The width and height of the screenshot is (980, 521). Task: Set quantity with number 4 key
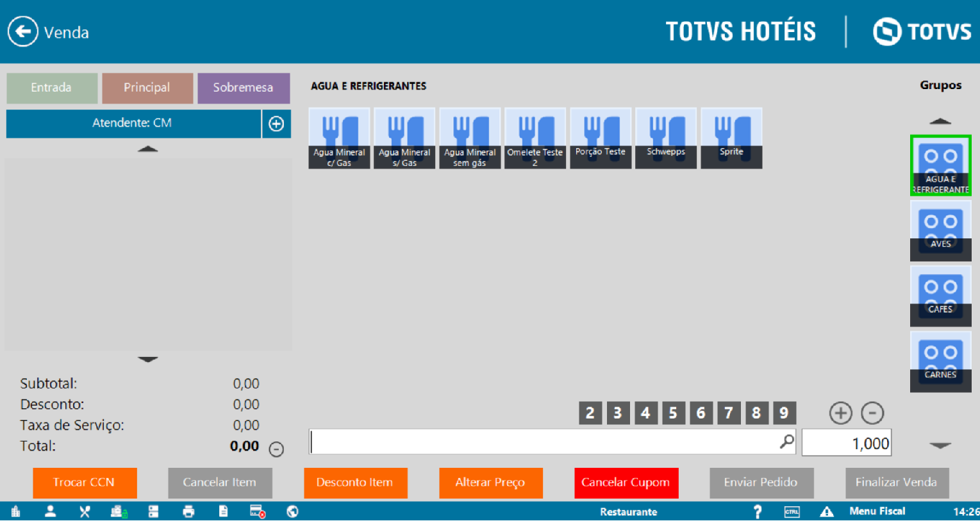[x=645, y=413]
